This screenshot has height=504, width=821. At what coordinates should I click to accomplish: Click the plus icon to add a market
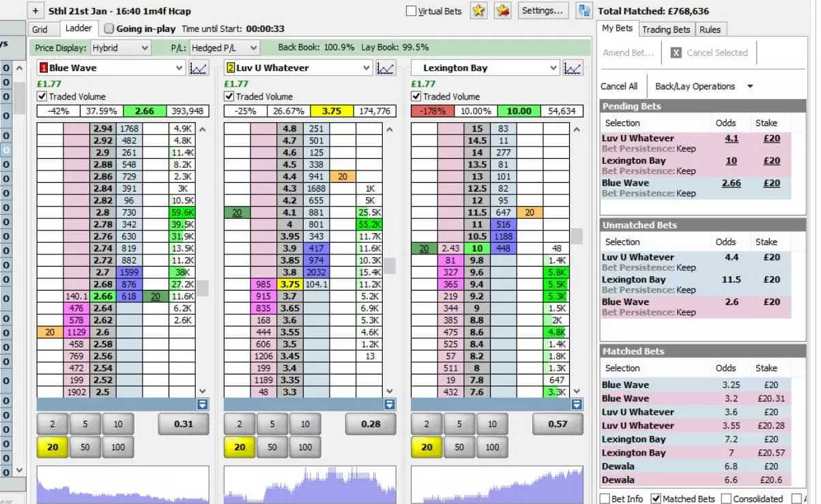34,11
